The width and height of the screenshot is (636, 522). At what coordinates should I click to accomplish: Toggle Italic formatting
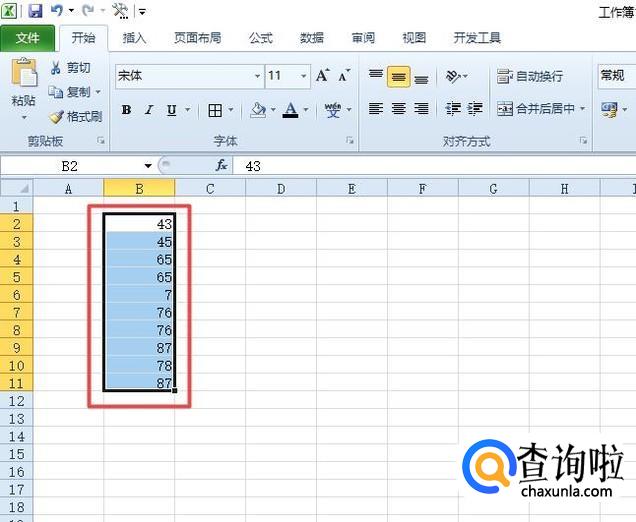[x=149, y=110]
